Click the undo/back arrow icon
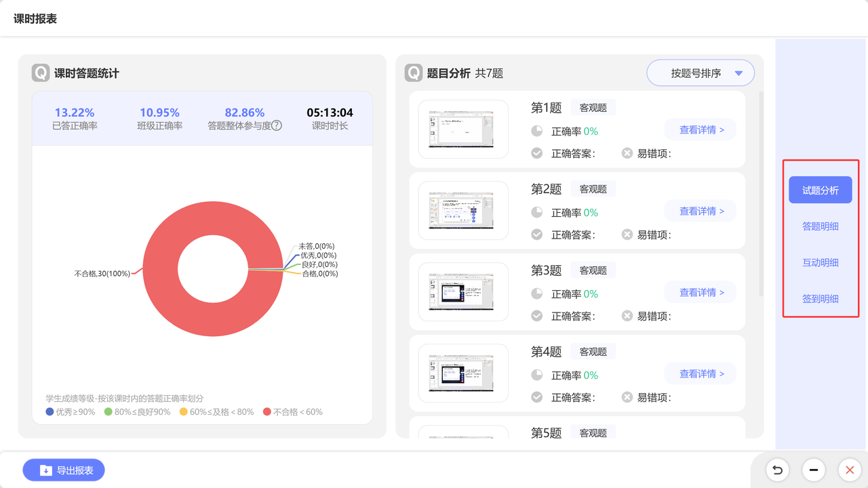Screen dimensions: 868x488 pyautogui.click(x=777, y=470)
